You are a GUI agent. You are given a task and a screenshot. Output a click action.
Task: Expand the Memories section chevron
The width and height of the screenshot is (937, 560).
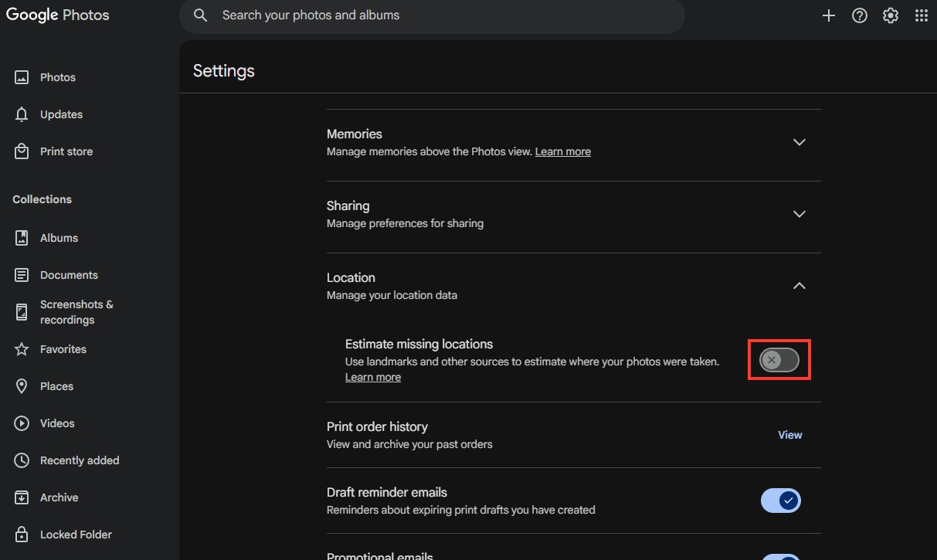point(800,142)
